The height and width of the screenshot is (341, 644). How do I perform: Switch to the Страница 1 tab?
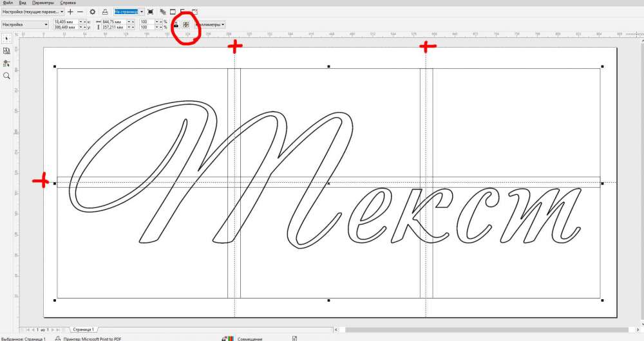click(x=83, y=329)
